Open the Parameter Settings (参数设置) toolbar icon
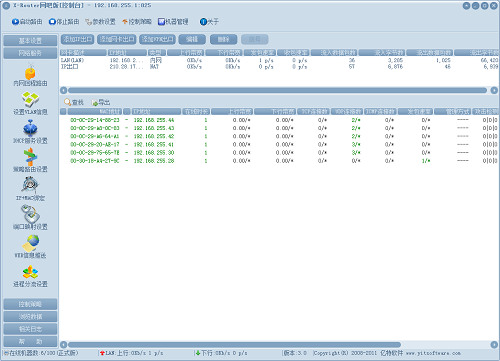This screenshot has width=500, height=361. [x=88, y=22]
